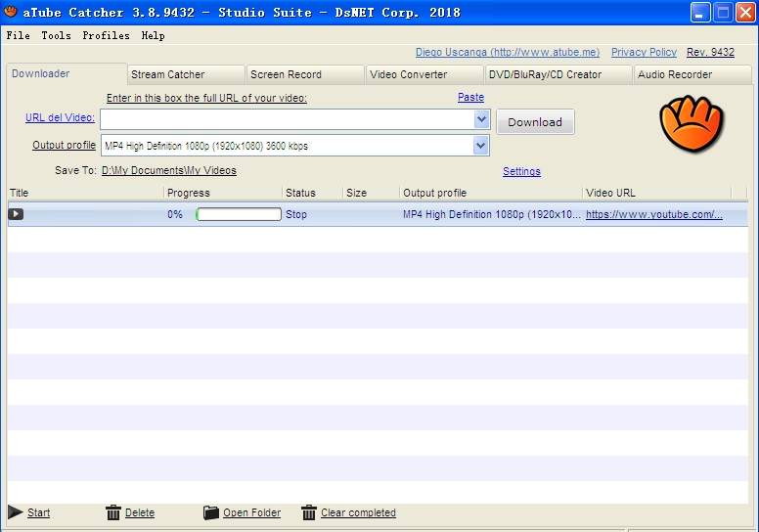
Task: Click the Start play arrow icon
Action: tap(16, 512)
